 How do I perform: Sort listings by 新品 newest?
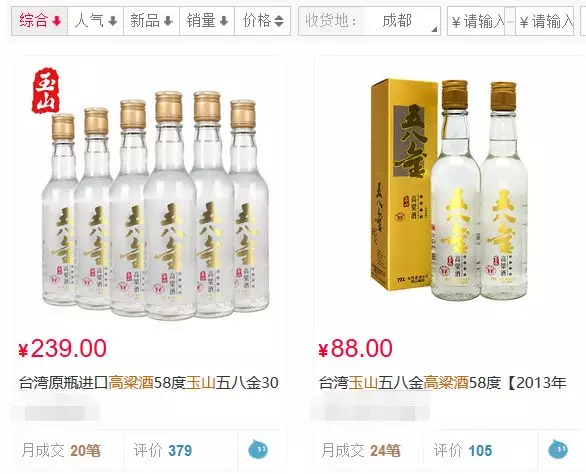click(151, 21)
